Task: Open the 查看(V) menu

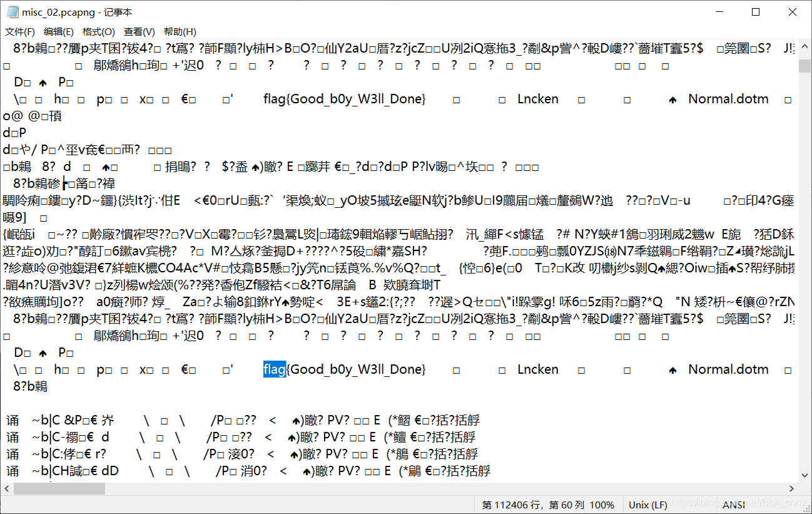Action: point(140,32)
